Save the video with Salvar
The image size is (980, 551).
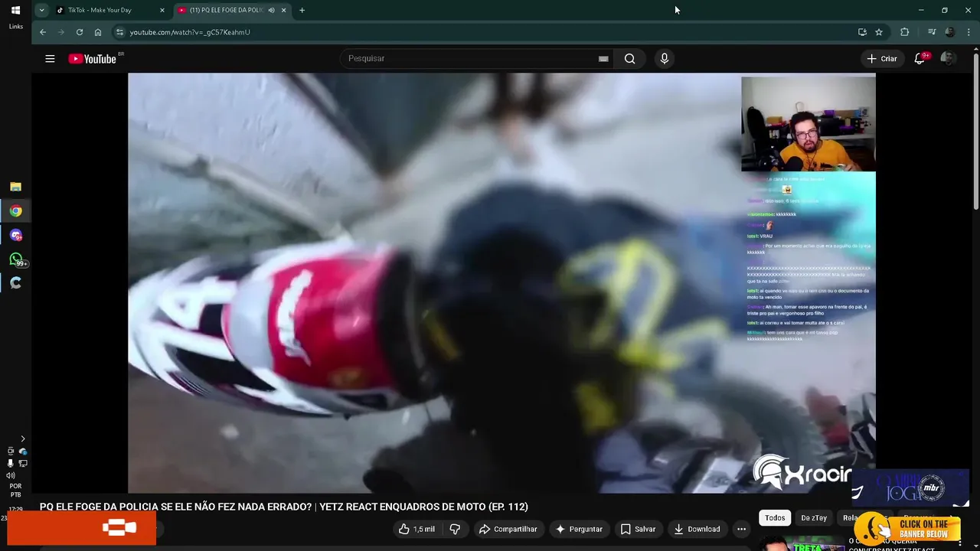638,529
